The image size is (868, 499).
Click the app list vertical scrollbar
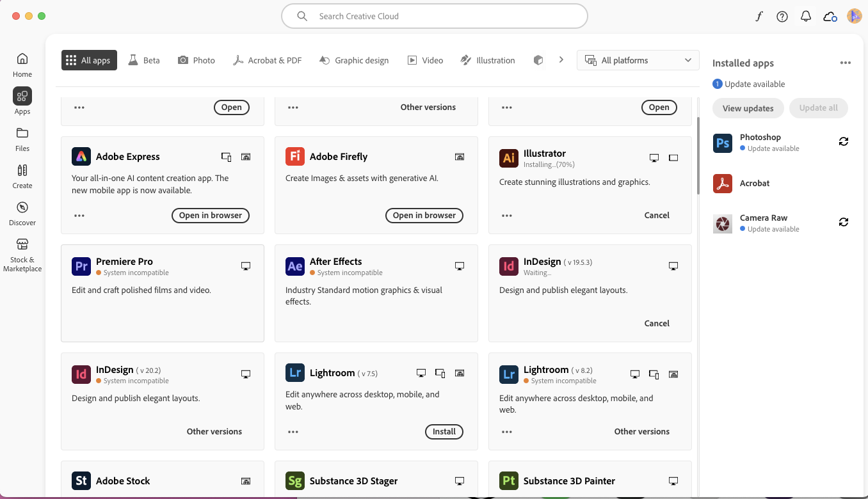tap(698, 155)
